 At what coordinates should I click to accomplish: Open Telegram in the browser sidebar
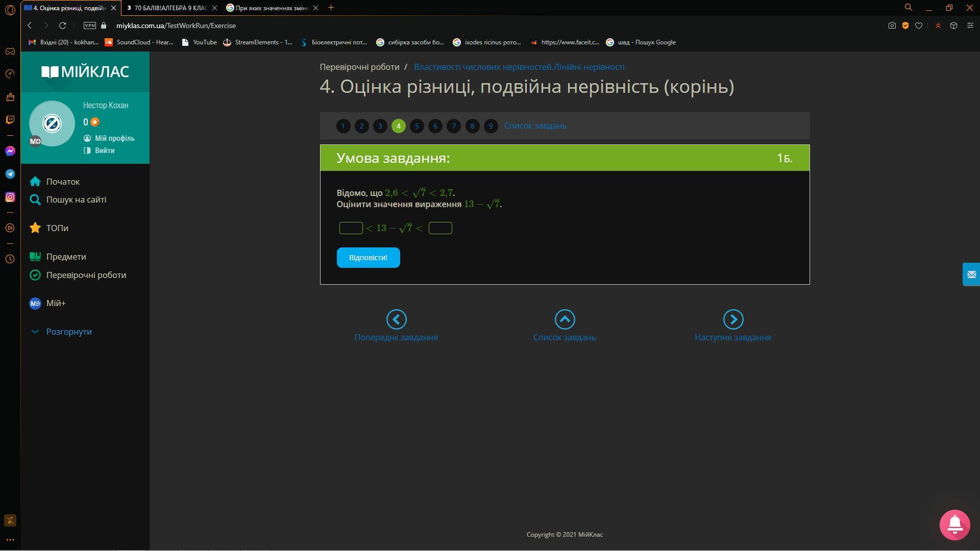pyautogui.click(x=10, y=174)
